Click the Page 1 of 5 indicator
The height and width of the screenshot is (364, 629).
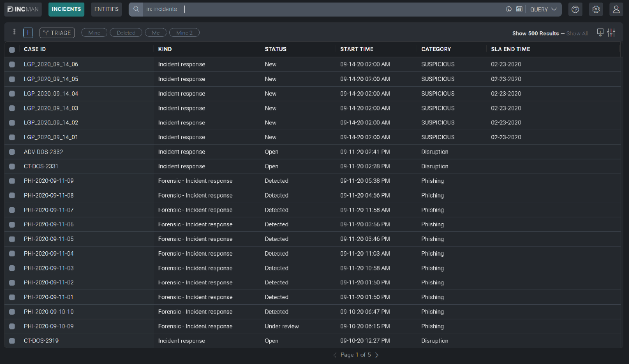[x=356, y=355]
